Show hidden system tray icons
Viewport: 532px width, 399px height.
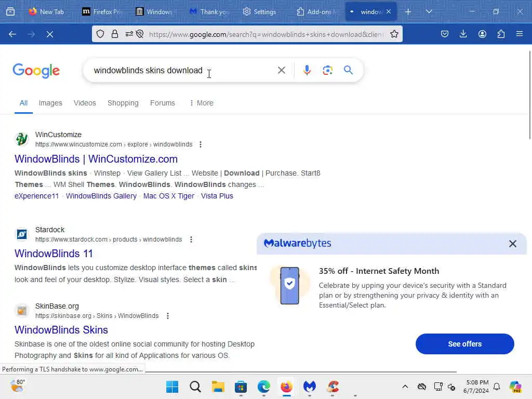click(x=405, y=387)
